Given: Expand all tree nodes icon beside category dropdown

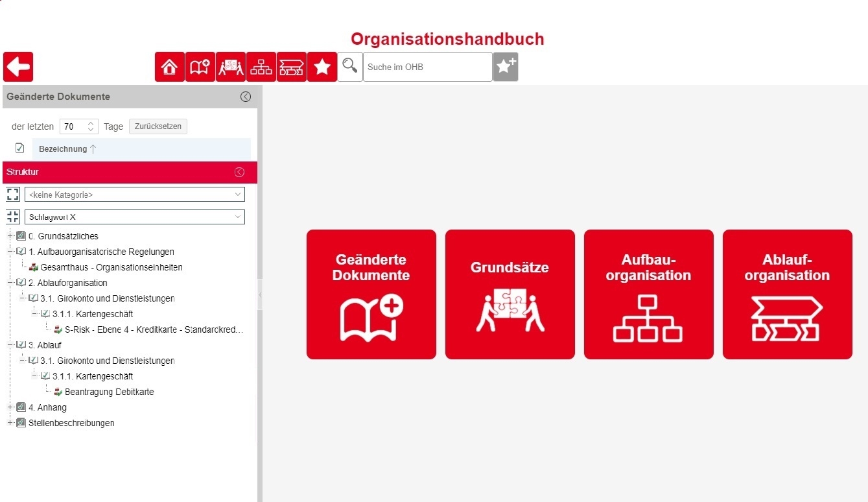Looking at the screenshot, I should click(x=13, y=194).
